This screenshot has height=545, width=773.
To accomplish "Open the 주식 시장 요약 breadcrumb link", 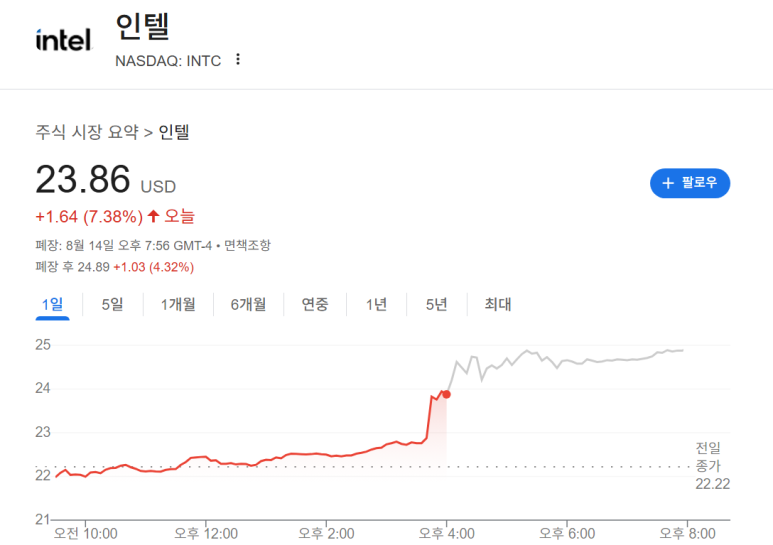I will point(87,132).
